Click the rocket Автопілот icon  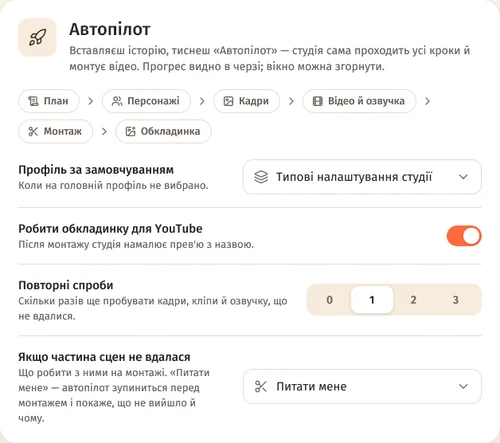pos(37,37)
